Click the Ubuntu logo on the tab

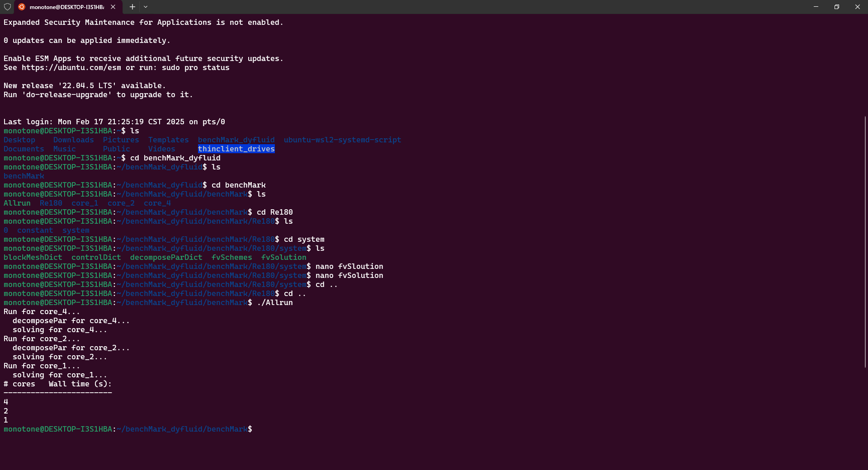pos(22,7)
